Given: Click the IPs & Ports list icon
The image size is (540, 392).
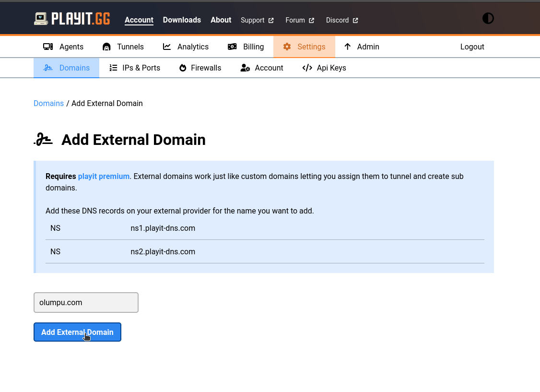Looking at the screenshot, I should tap(113, 68).
